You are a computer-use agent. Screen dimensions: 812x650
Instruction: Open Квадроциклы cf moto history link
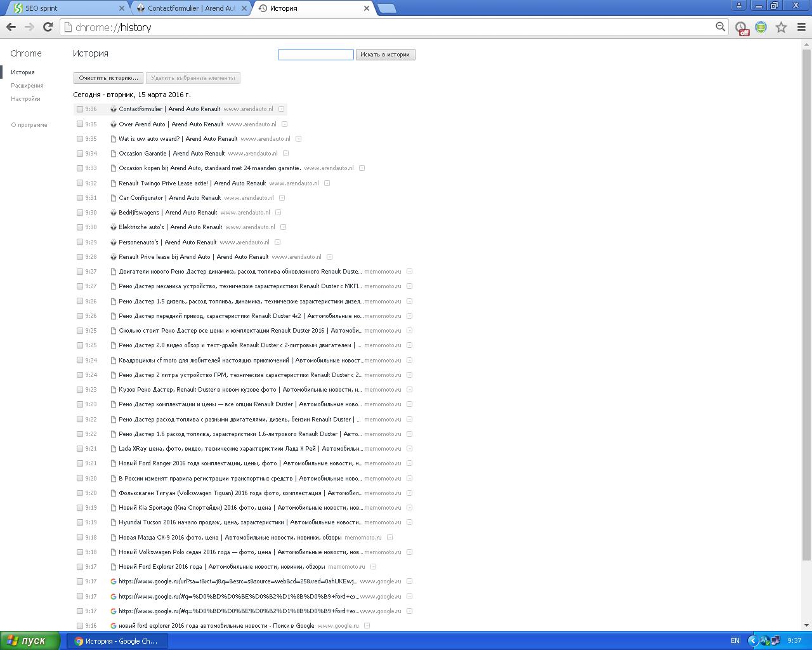coord(240,361)
